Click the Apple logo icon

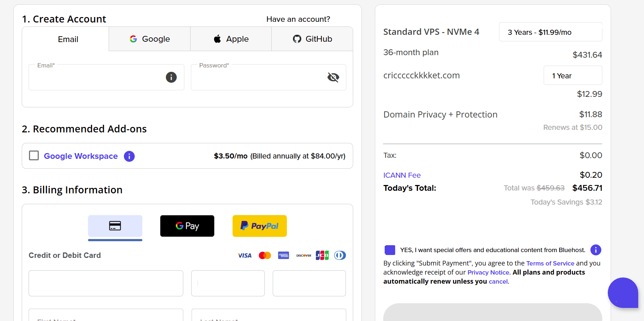click(217, 39)
